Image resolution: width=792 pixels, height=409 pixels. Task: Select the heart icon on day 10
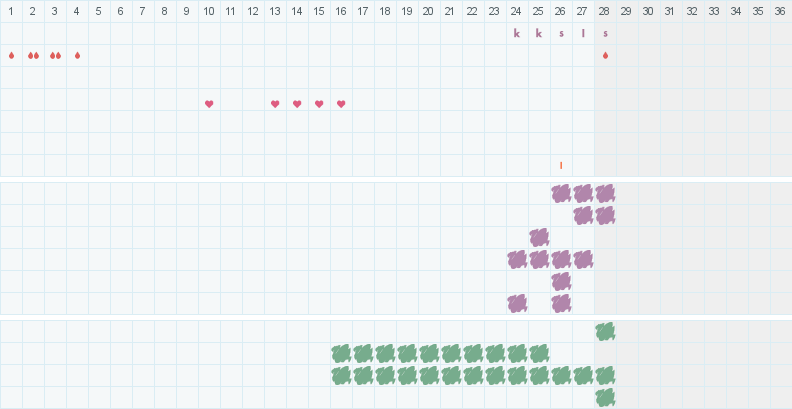[x=209, y=104]
